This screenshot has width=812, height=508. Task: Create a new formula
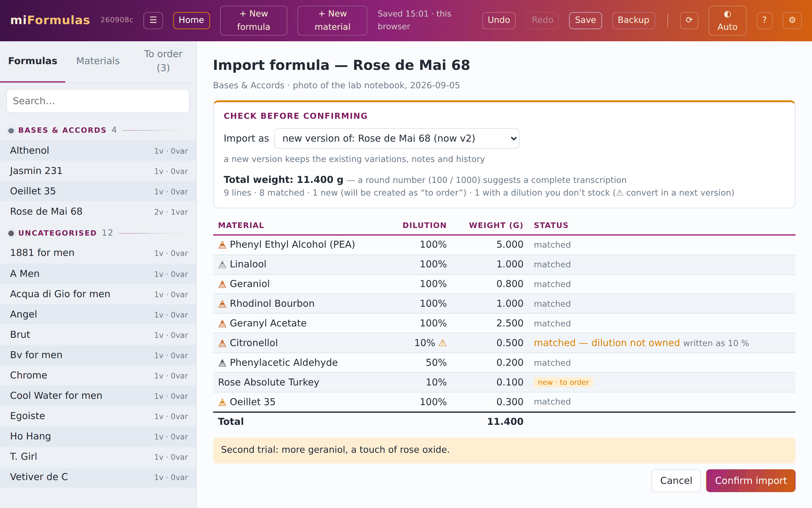(253, 20)
